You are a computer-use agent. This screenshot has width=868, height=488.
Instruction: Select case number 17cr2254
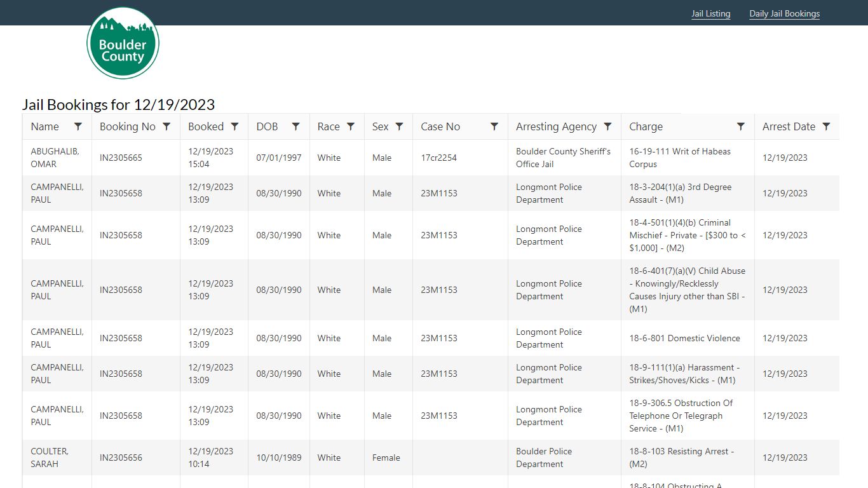[438, 158]
